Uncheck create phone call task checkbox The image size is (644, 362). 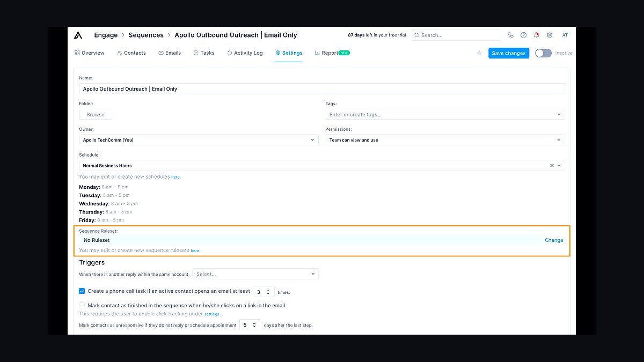click(82, 291)
